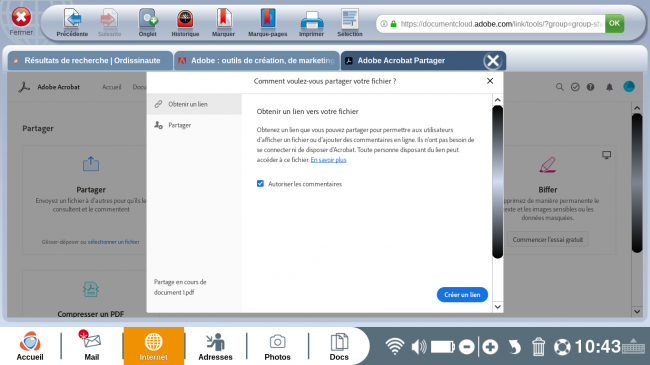Click dialog scrollbar down arrow
650x365 pixels.
[x=497, y=307]
